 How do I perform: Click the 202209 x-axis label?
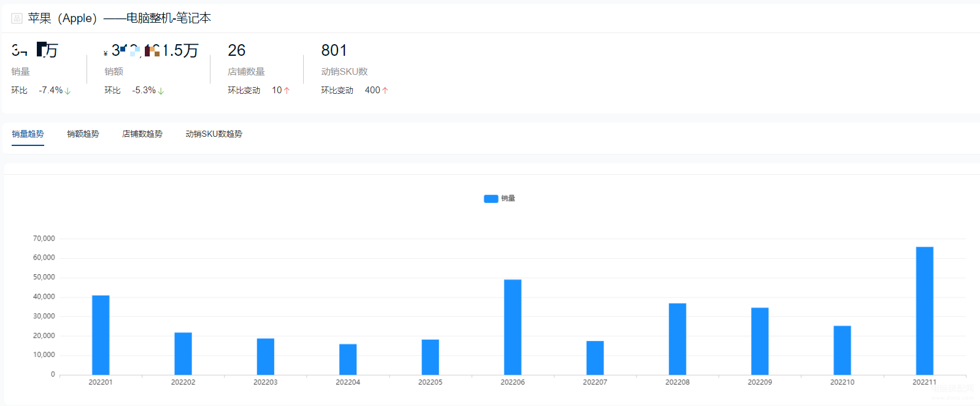(x=760, y=382)
